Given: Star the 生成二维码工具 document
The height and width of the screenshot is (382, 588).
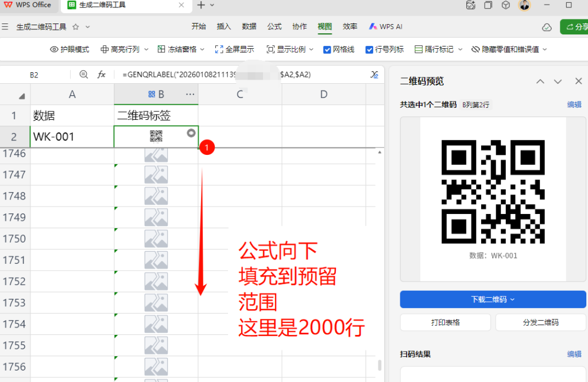Looking at the screenshot, I should 76,27.
